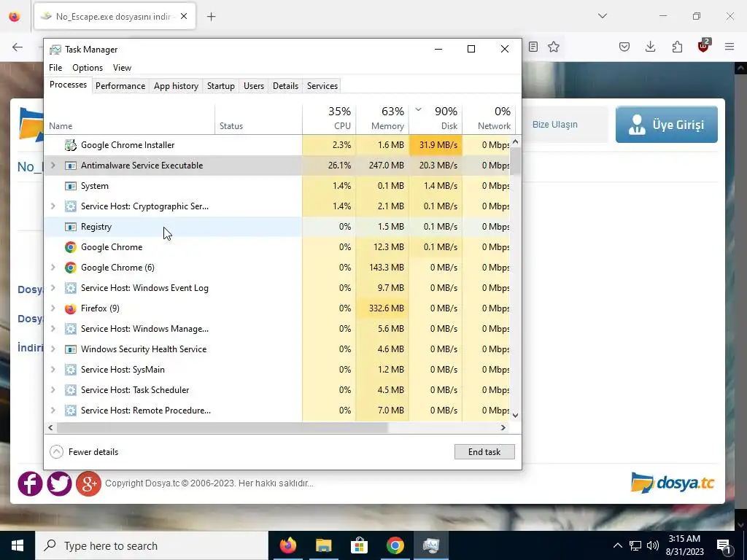Open the Twitter icon in page footer
The height and width of the screenshot is (560, 747).
(59, 483)
